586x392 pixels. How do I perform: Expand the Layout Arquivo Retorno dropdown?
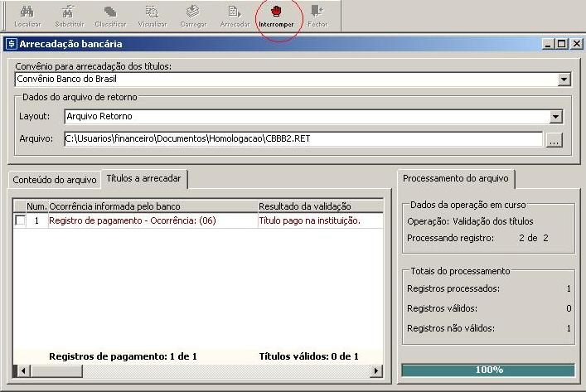(x=555, y=117)
